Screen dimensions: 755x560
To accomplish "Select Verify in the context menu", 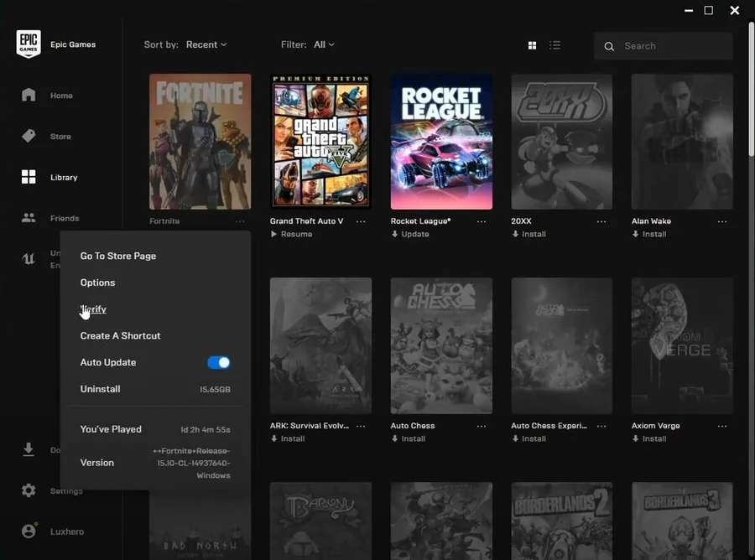I will point(93,309).
